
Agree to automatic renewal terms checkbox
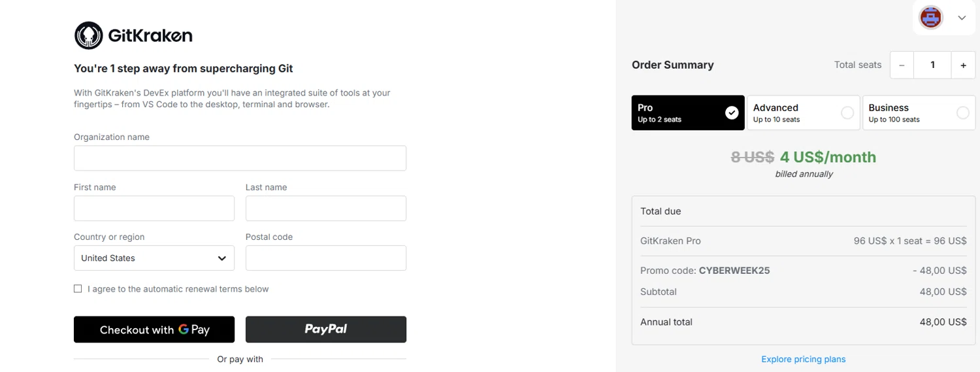[78, 289]
